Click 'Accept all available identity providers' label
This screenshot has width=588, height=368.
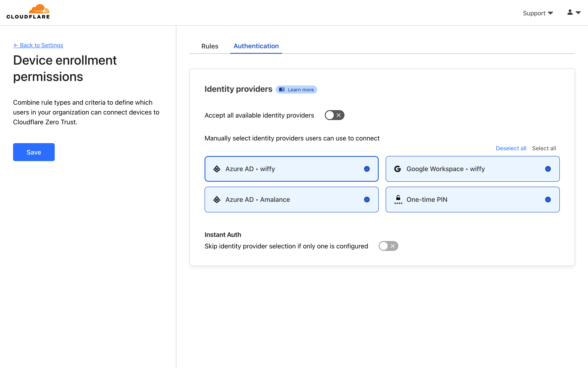pos(259,115)
